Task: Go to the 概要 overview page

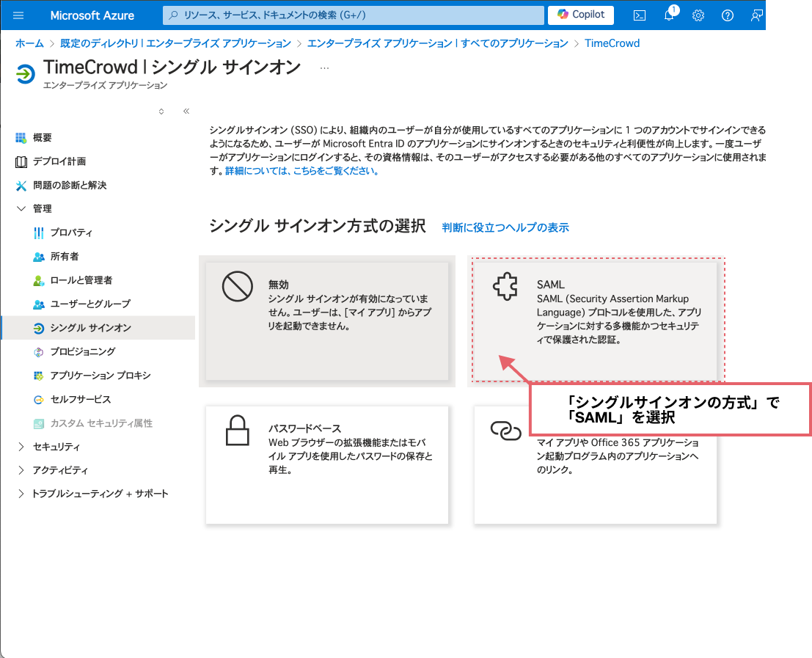Action: click(42, 137)
